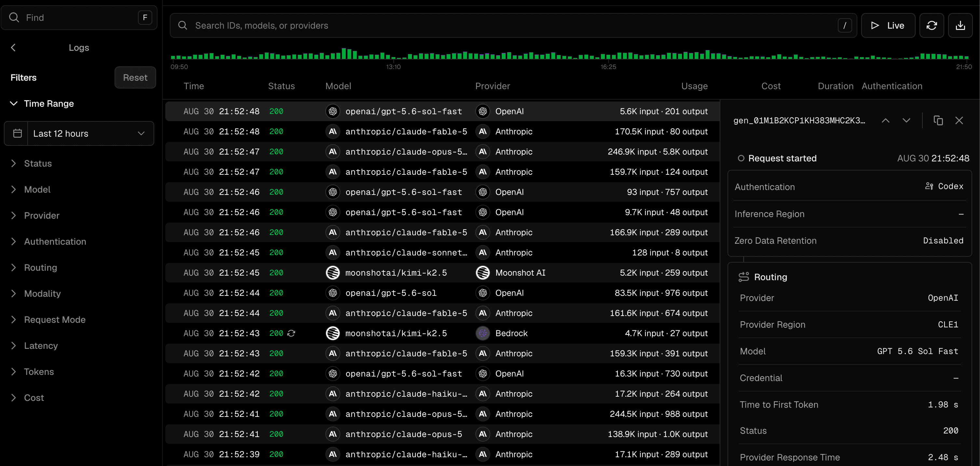
Task: Focus the Find input in sidebar
Action: pos(79,18)
